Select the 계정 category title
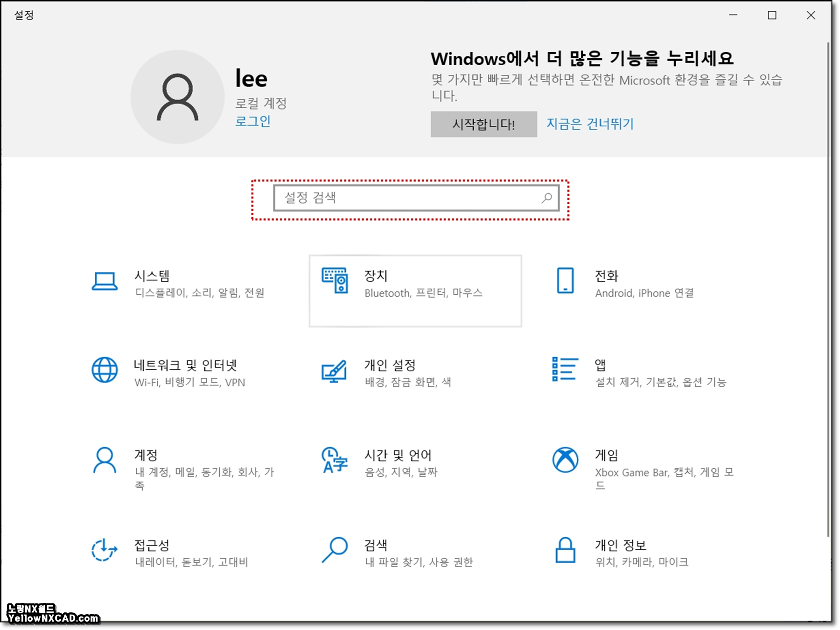The image size is (840, 630). (146, 455)
